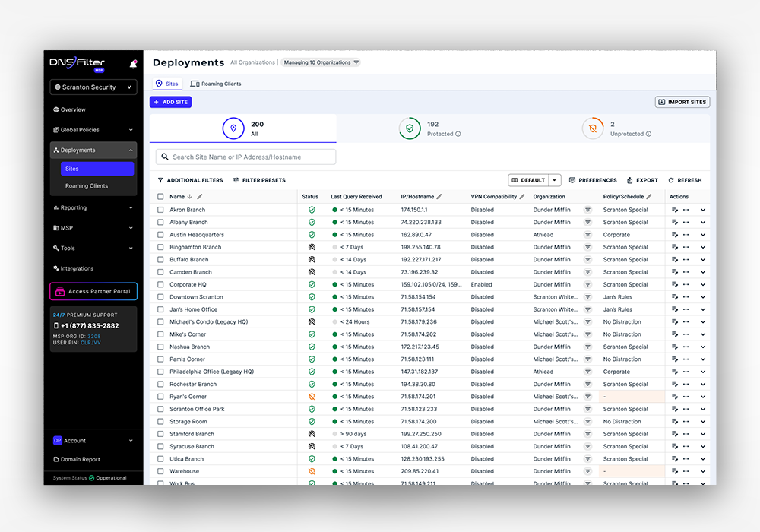Check the Nashua Branch row checkbox

point(160,347)
